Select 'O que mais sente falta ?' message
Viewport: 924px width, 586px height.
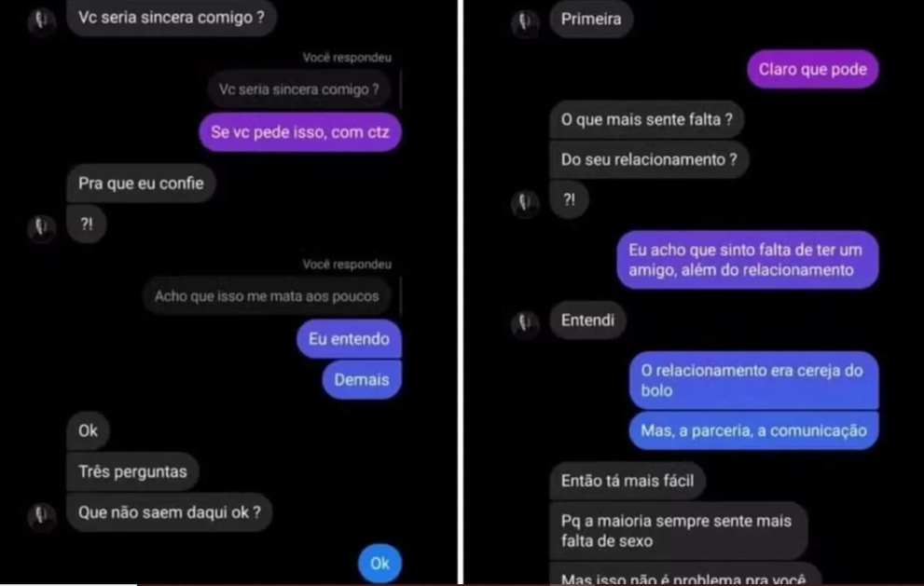646,119
